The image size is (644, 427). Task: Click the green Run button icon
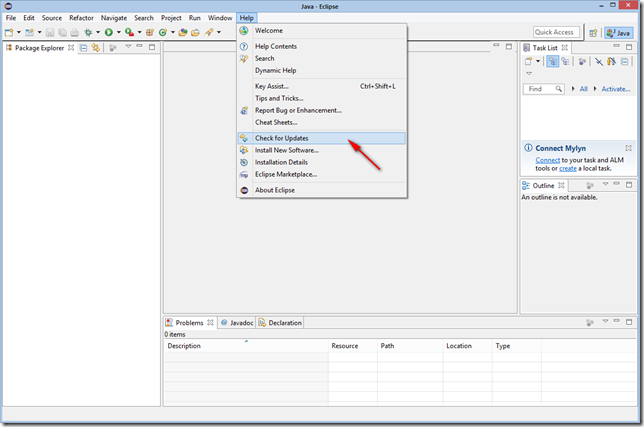(x=109, y=32)
